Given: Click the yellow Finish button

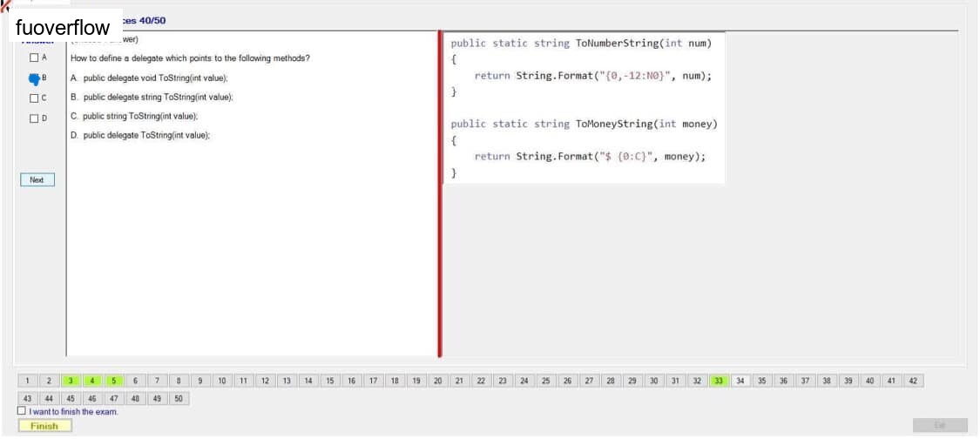Looking at the screenshot, I should coord(44,426).
